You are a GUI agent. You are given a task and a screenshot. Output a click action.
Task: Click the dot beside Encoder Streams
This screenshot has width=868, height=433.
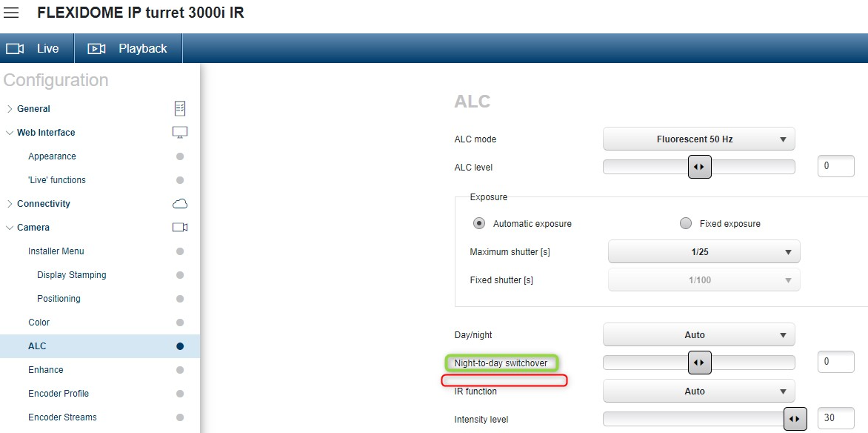[x=180, y=417]
